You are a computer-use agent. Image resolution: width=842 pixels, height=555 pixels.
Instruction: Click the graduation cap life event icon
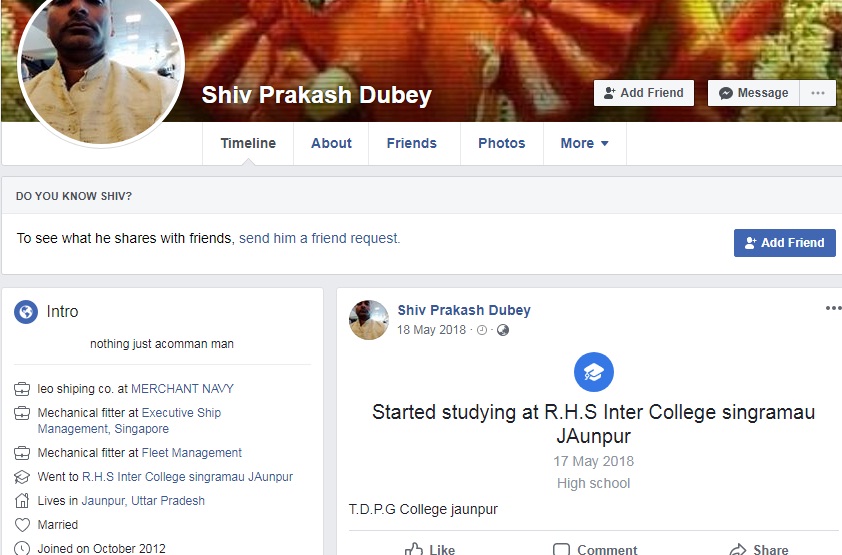593,372
